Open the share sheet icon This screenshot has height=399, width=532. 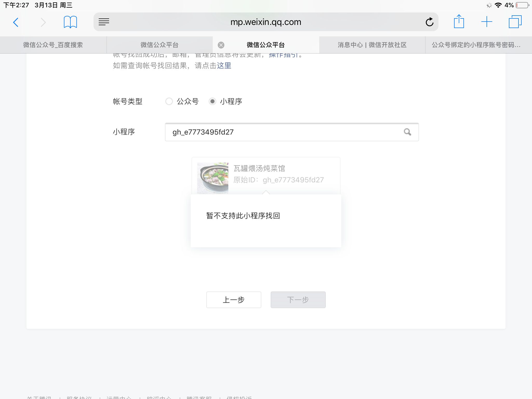[x=459, y=22]
